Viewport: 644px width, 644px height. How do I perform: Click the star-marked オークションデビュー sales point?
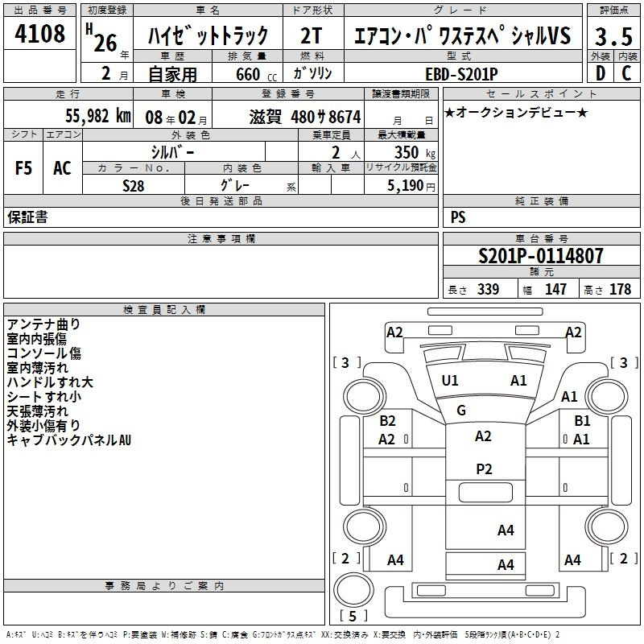(516, 112)
